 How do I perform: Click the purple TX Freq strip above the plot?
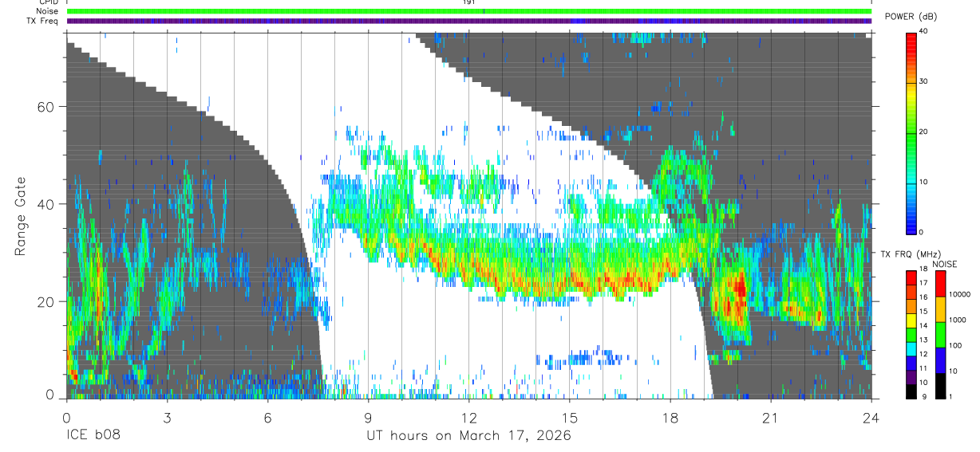(x=469, y=21)
